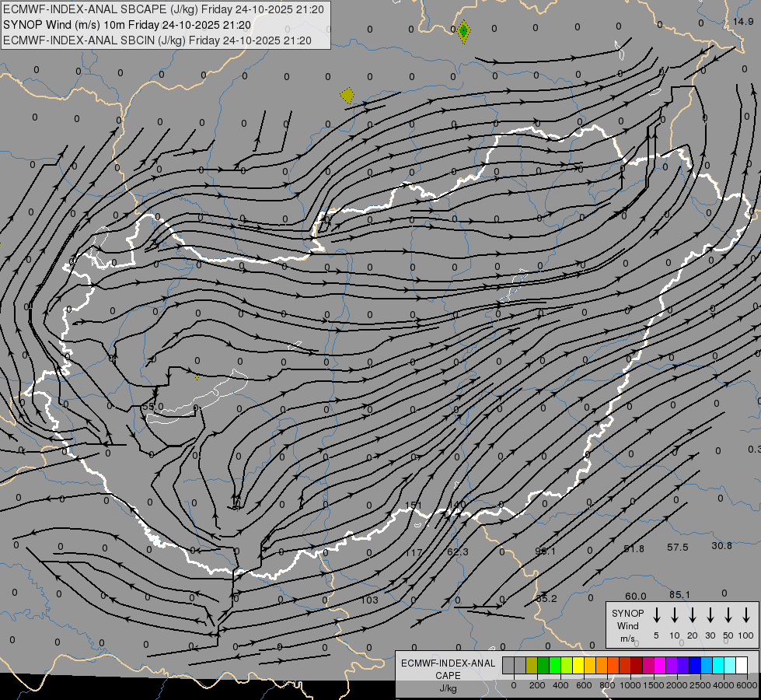Image resolution: width=761 pixels, height=700 pixels.
Task: Pick the pure blue swatch in the CAPE scale
Action: click(695, 665)
